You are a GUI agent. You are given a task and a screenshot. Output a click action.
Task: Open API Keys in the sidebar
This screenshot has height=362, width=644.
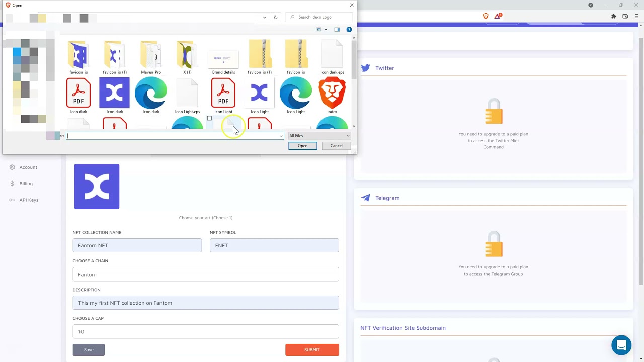point(29,200)
